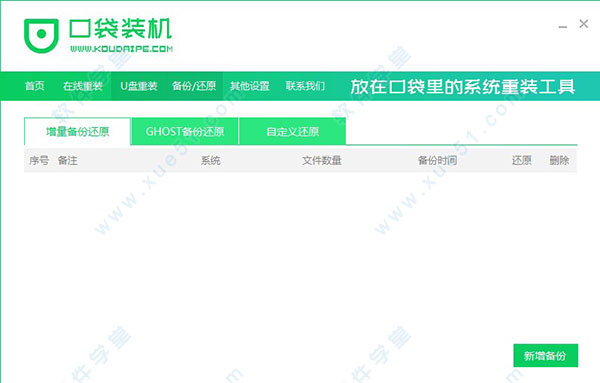Viewport: 600px width, 383px height.
Task: Switch to the 自定义还原 tab
Action: tap(292, 132)
